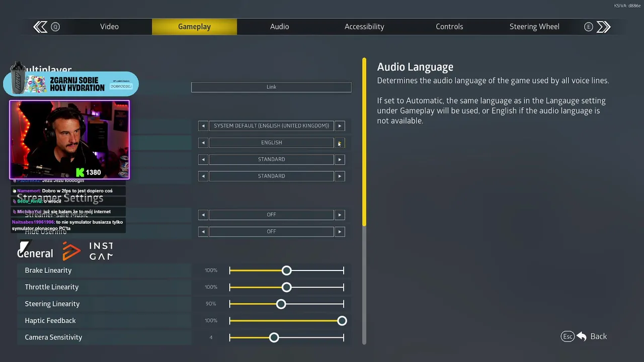Click left arrow of second STANDARD setting

203,176
